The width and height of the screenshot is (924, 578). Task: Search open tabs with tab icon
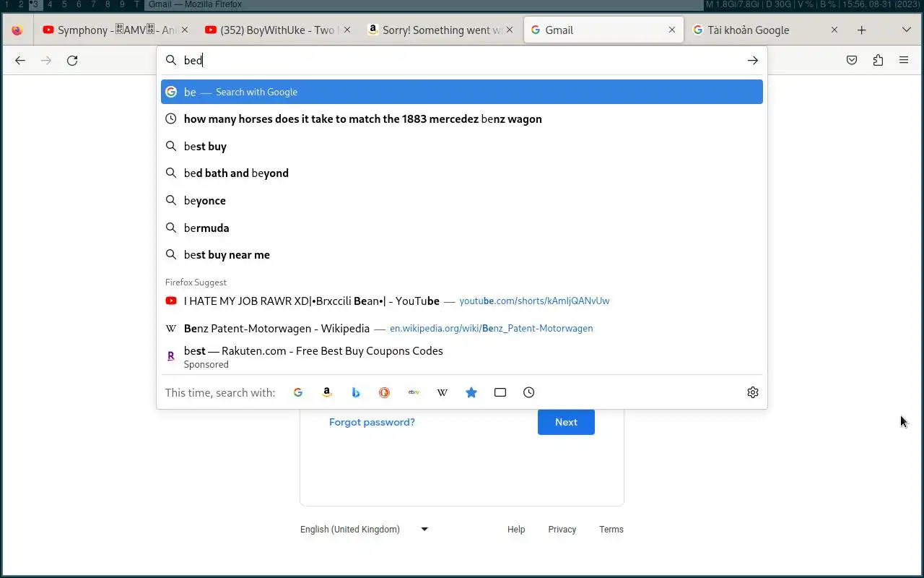[x=500, y=392]
